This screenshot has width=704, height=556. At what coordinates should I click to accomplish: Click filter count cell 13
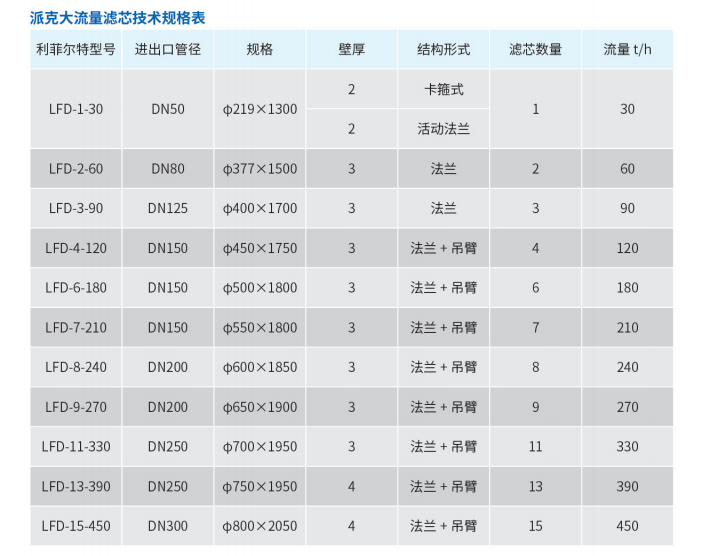pyautogui.click(x=535, y=486)
